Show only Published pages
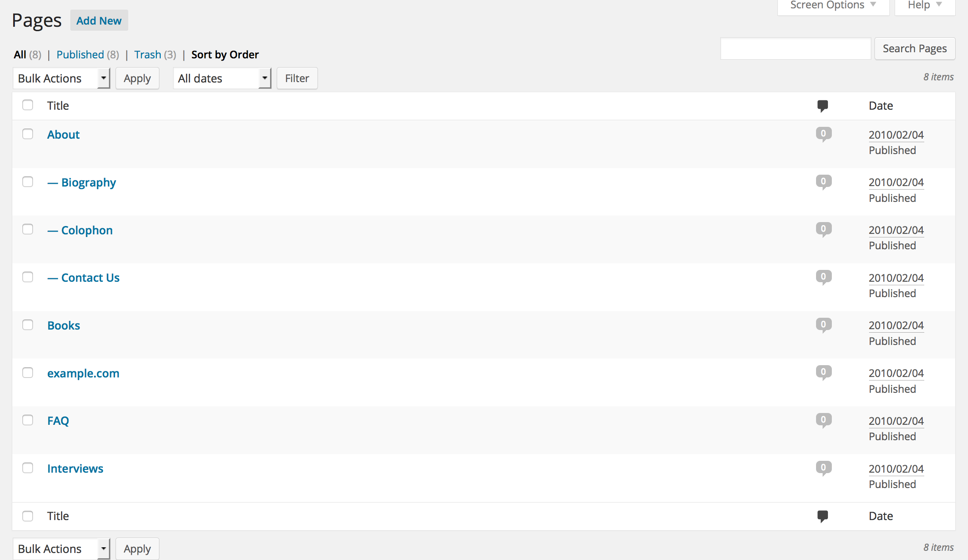This screenshot has width=968, height=560. pyautogui.click(x=80, y=55)
